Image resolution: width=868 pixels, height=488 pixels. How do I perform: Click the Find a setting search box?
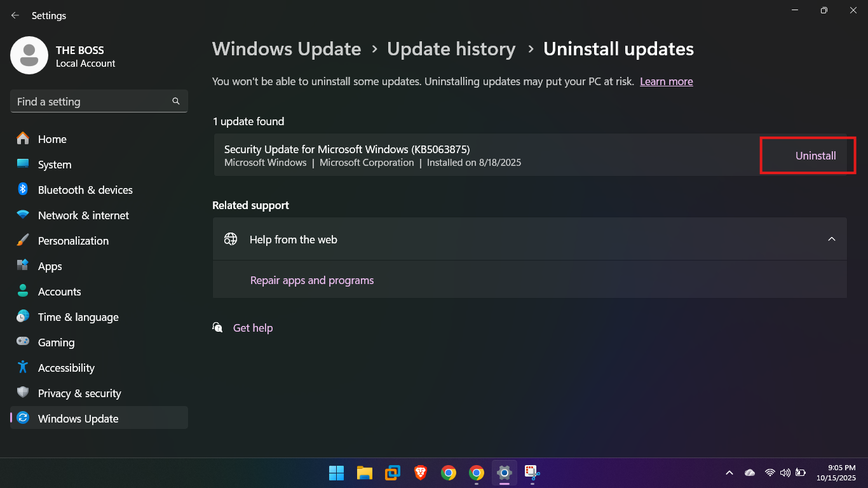click(92, 102)
